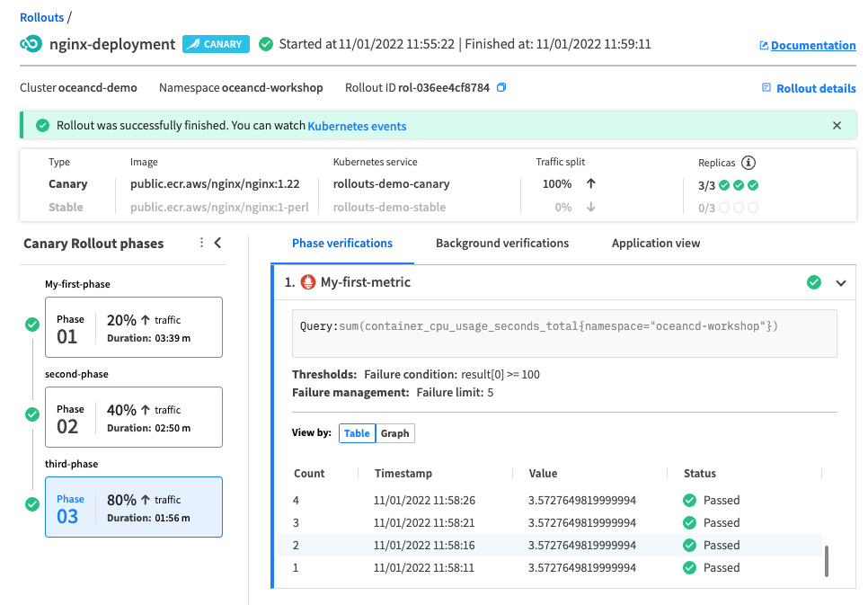
Task: Click the stable traffic down arrow
Action: coord(591,207)
